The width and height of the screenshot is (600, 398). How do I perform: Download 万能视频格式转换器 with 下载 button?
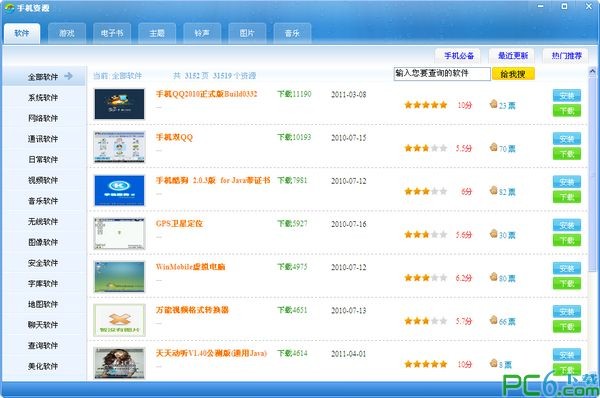coord(567,327)
